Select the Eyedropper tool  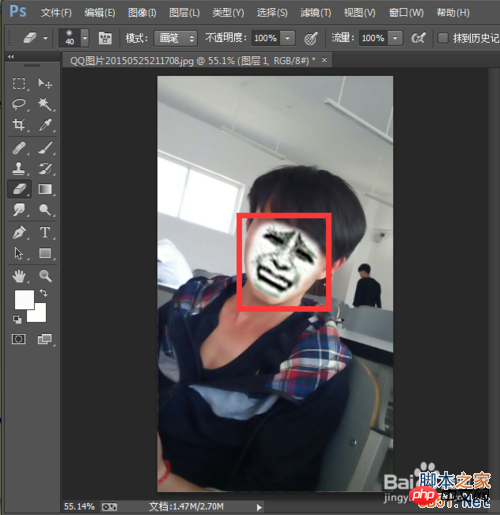tap(45, 125)
